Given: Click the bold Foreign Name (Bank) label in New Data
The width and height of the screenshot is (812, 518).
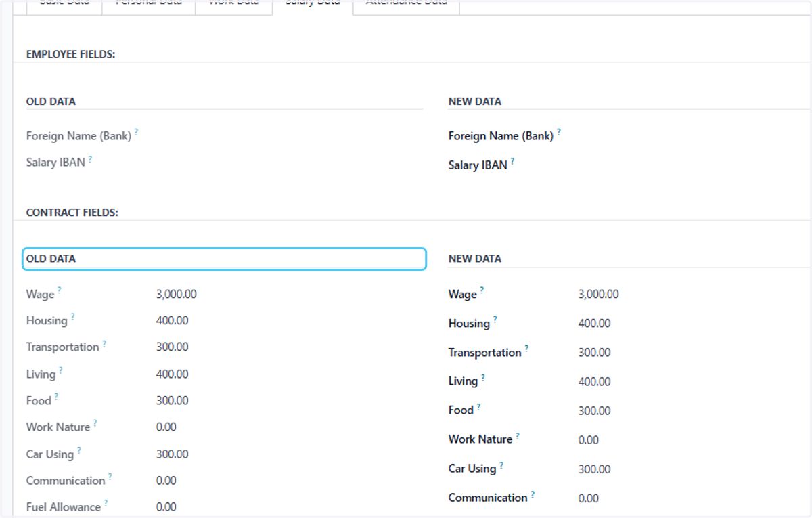Looking at the screenshot, I should click(x=501, y=135).
